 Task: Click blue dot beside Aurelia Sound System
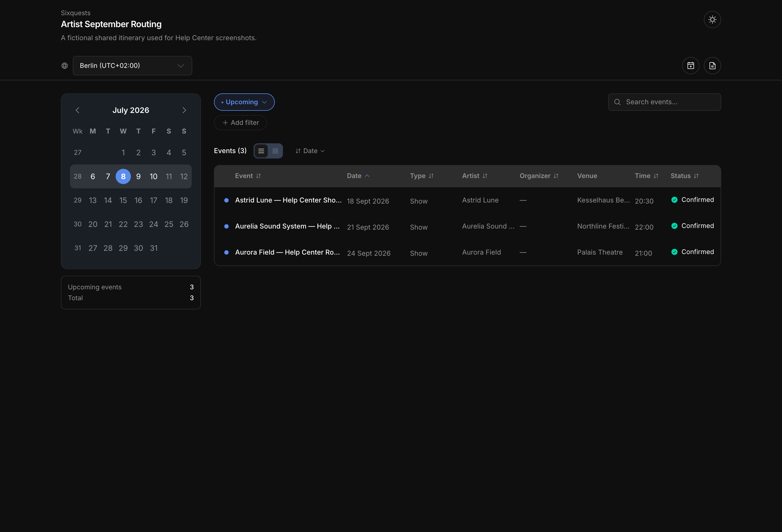click(226, 226)
